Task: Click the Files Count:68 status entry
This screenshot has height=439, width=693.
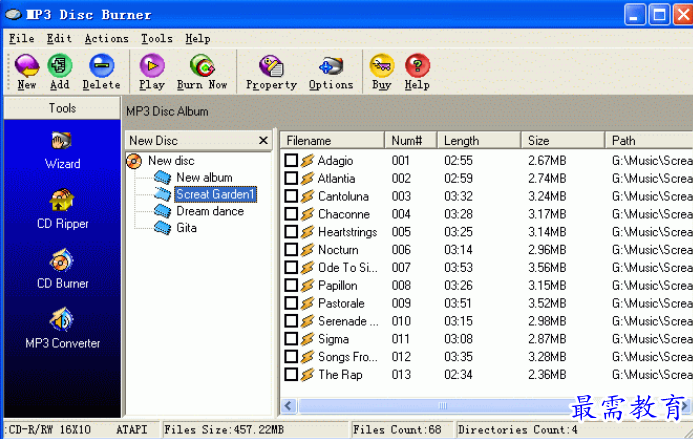Action: coord(397,430)
